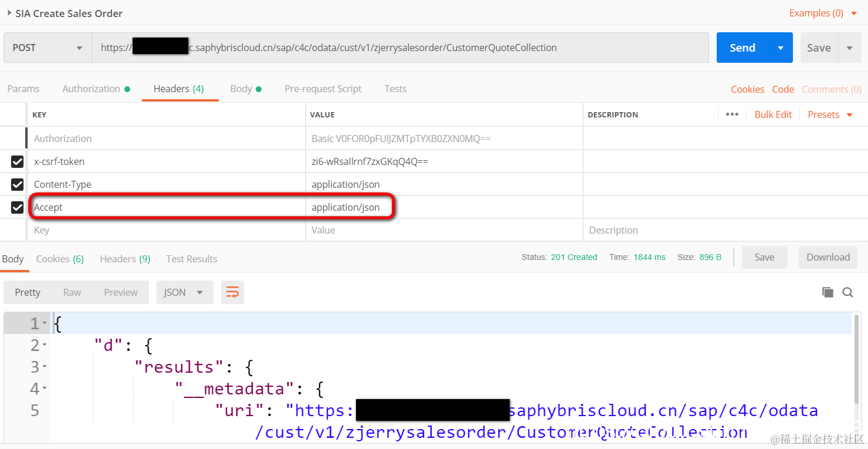Image resolution: width=868 pixels, height=449 pixels.
Task: Collapse the "__metadata" object on line 4
Action: point(45,389)
